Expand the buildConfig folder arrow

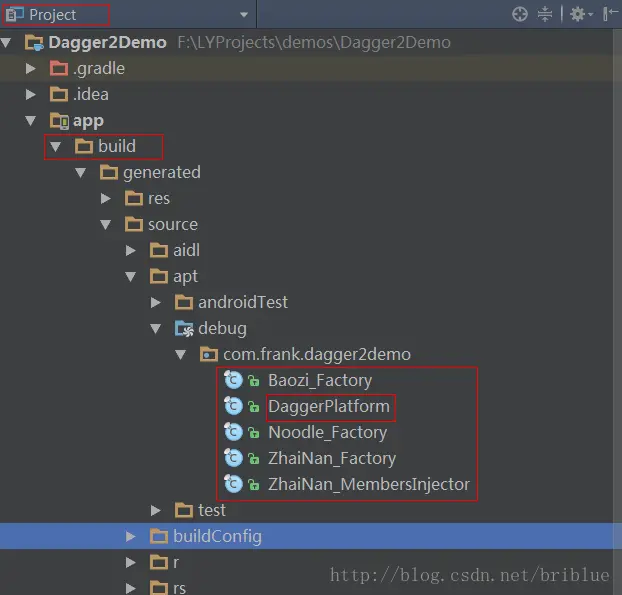[131, 536]
